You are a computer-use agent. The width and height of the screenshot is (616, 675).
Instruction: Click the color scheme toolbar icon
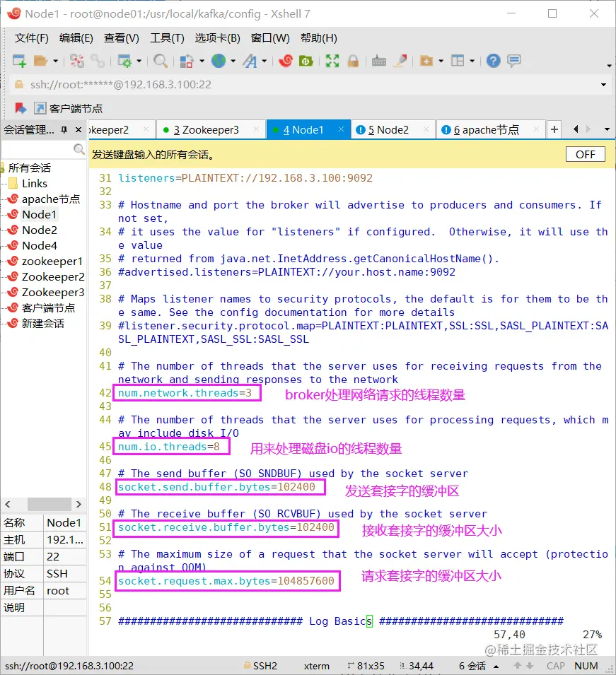pyautogui.click(x=187, y=61)
